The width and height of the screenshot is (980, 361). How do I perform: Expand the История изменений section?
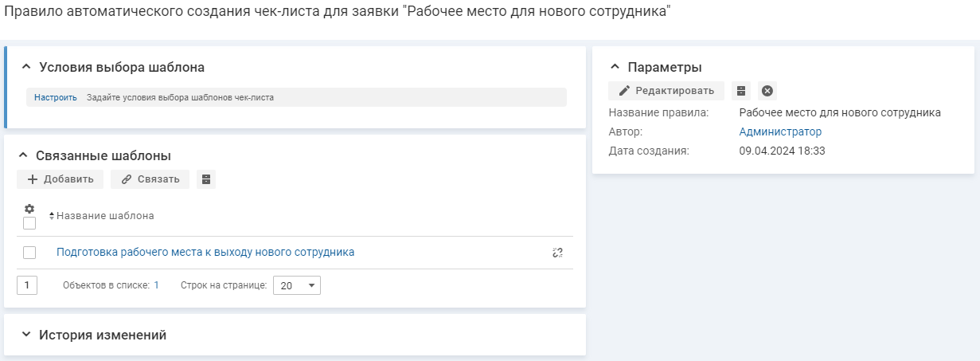pyautogui.click(x=25, y=335)
